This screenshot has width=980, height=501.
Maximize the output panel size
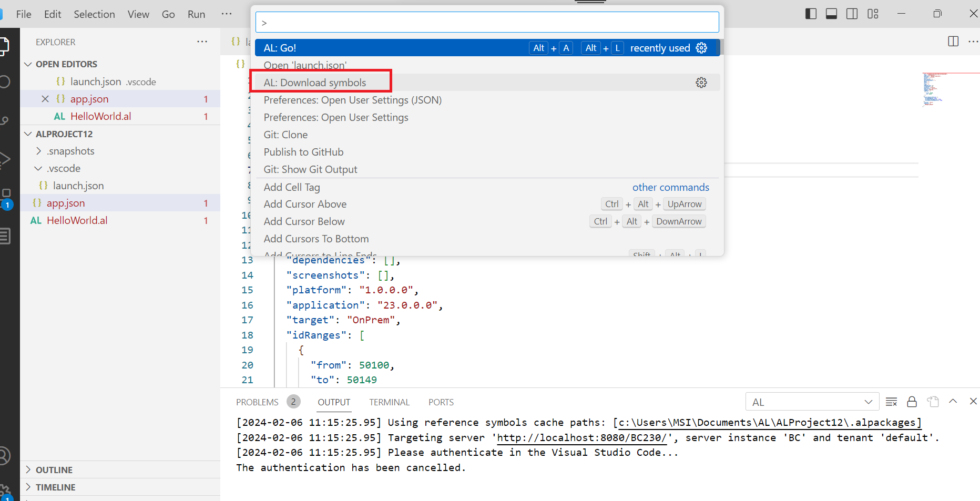[953, 402]
